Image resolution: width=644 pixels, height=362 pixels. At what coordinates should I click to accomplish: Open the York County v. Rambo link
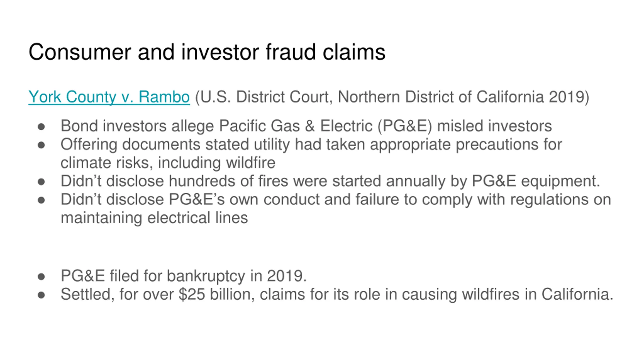click(109, 97)
